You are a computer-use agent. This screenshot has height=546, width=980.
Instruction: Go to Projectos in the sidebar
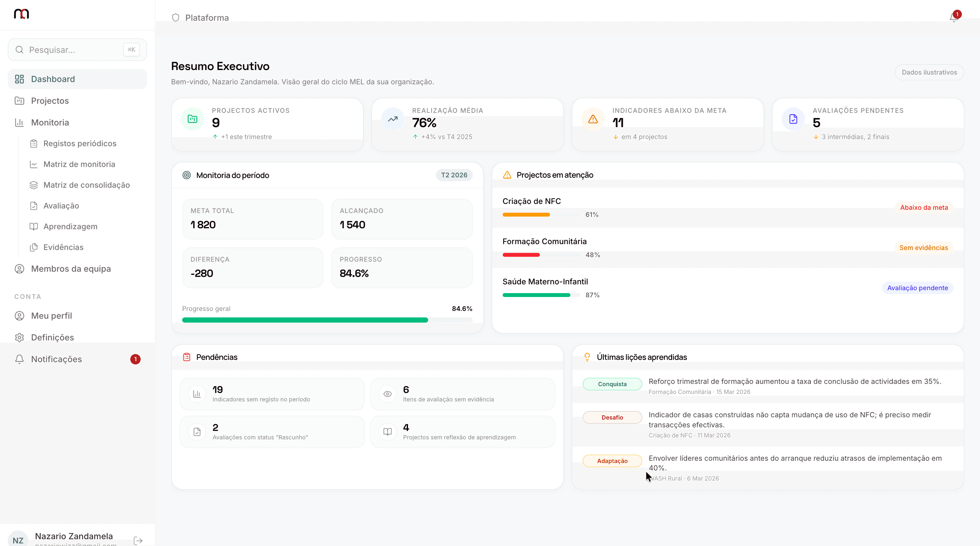coord(50,101)
